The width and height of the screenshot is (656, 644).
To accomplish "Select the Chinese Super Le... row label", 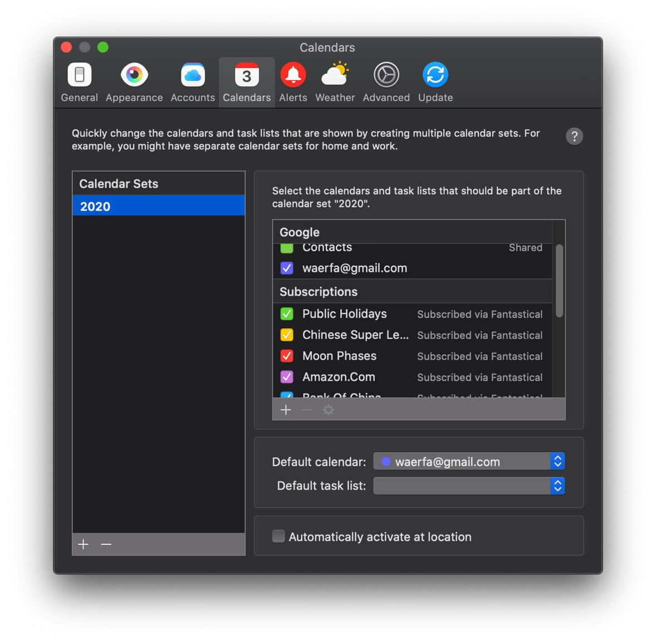I will (x=355, y=334).
